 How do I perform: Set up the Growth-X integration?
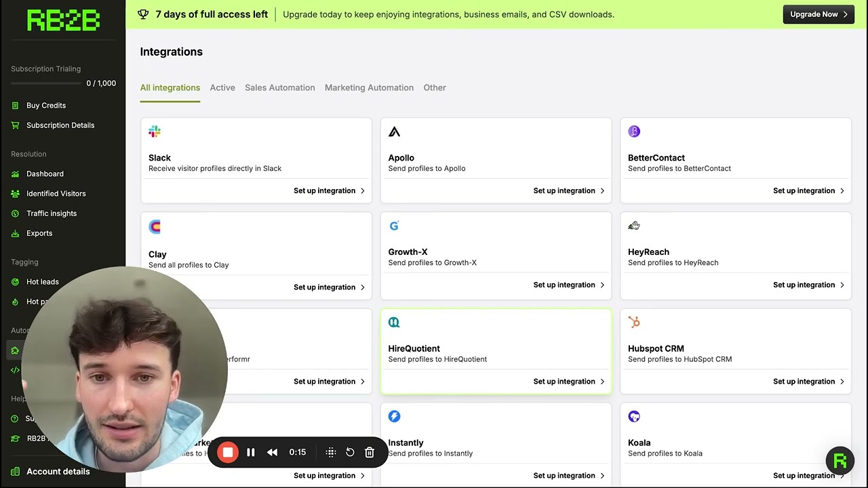click(x=569, y=285)
